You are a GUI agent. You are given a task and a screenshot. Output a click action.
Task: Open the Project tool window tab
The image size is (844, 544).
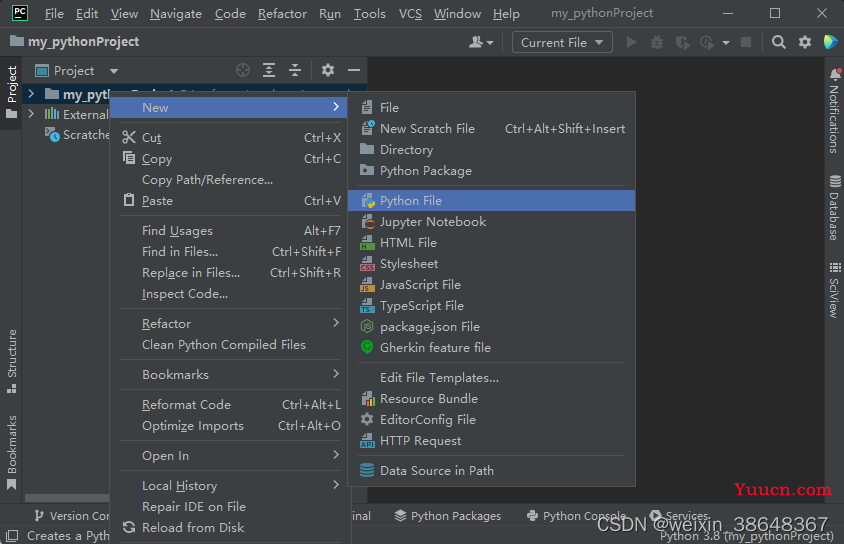11,93
